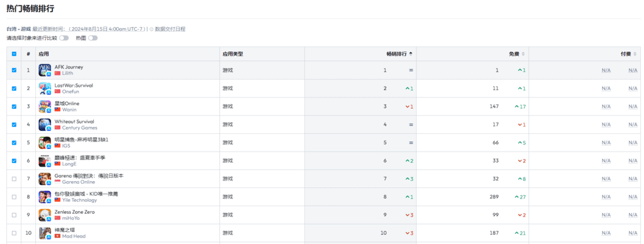Click the free rank value 289
This screenshot has height=244, width=644.
point(494,197)
